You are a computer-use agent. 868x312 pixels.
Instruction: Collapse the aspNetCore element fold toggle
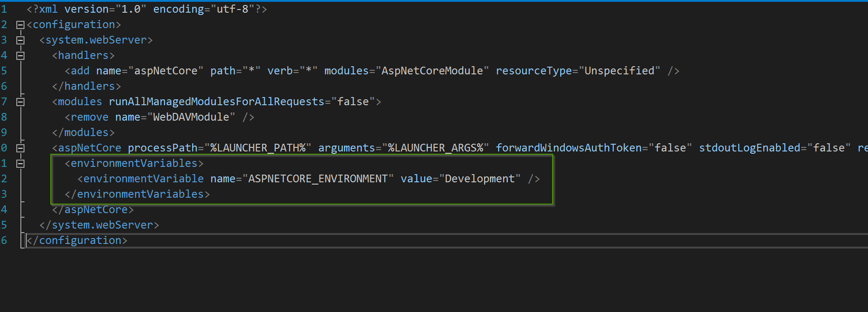(20, 148)
